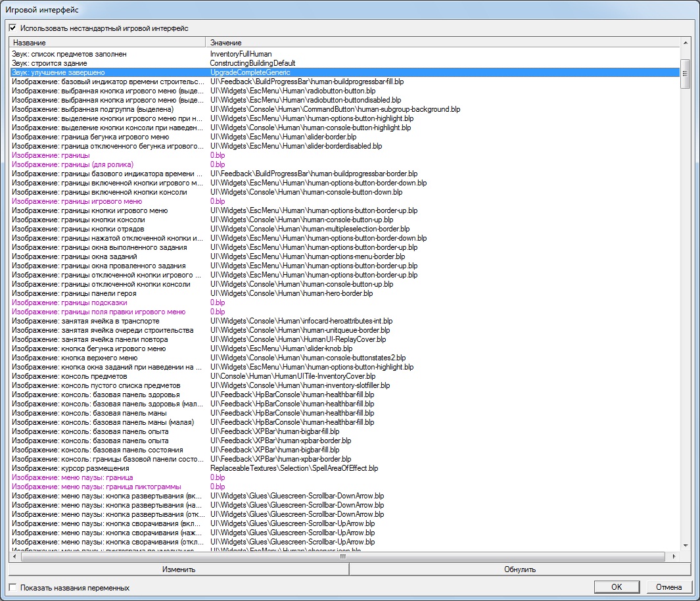Select row 'Звук: список предметов заполнен'

click(x=344, y=54)
